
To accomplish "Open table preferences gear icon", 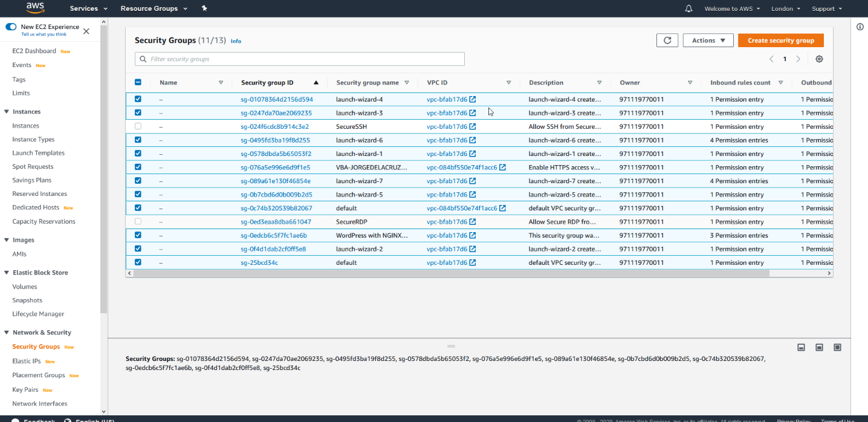I will [x=819, y=59].
